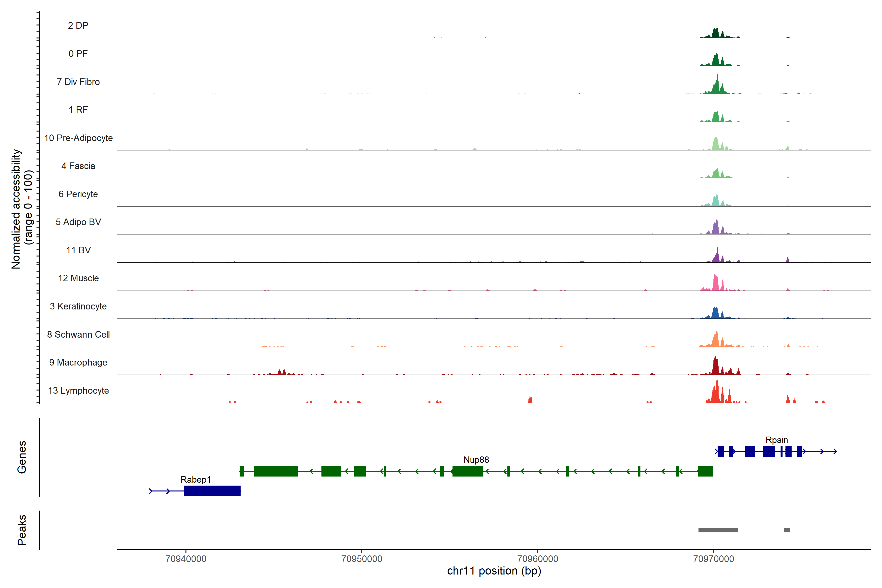The image size is (882, 588).
Task: Click the Genes panel label
Action: point(22,457)
